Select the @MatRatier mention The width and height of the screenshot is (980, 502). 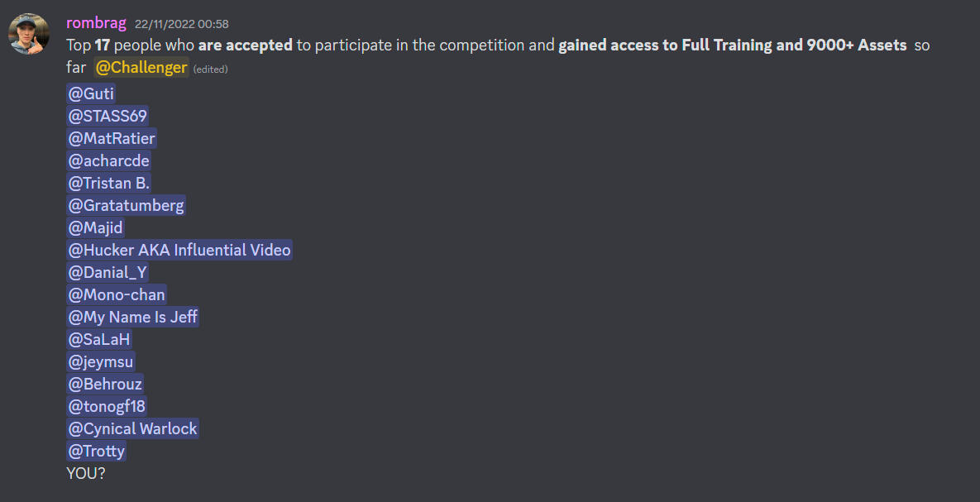(112, 138)
